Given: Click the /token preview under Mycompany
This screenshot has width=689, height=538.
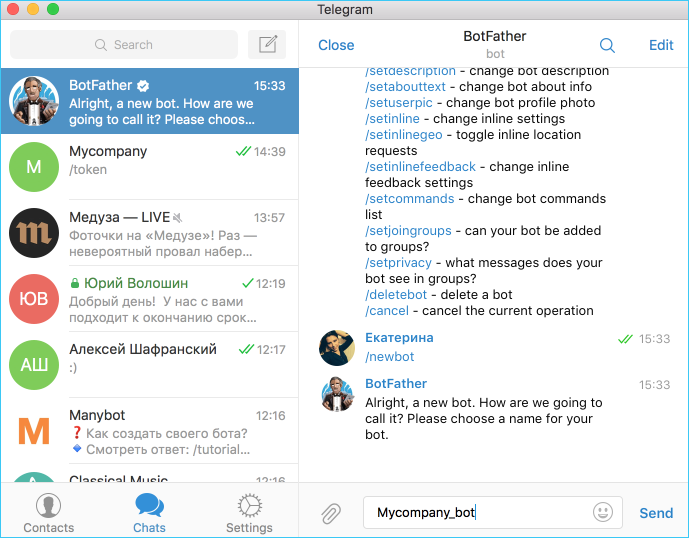Looking at the screenshot, I should pyautogui.click(x=88, y=170).
